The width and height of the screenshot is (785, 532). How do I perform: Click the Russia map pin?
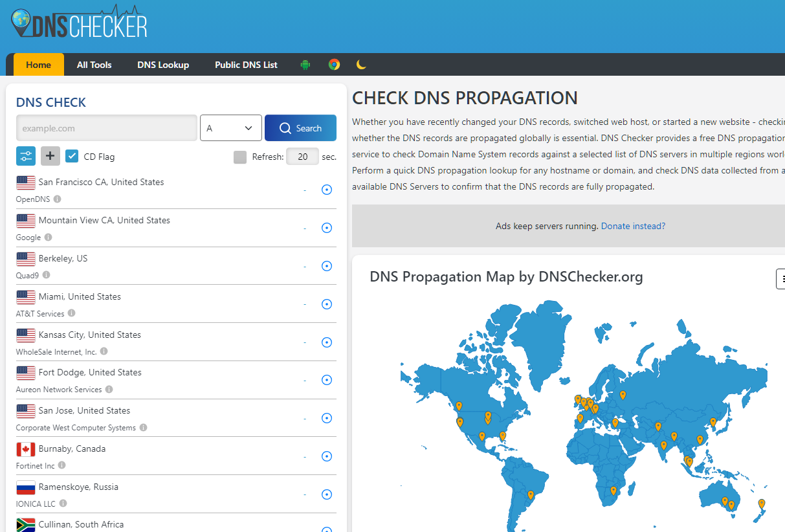623,395
